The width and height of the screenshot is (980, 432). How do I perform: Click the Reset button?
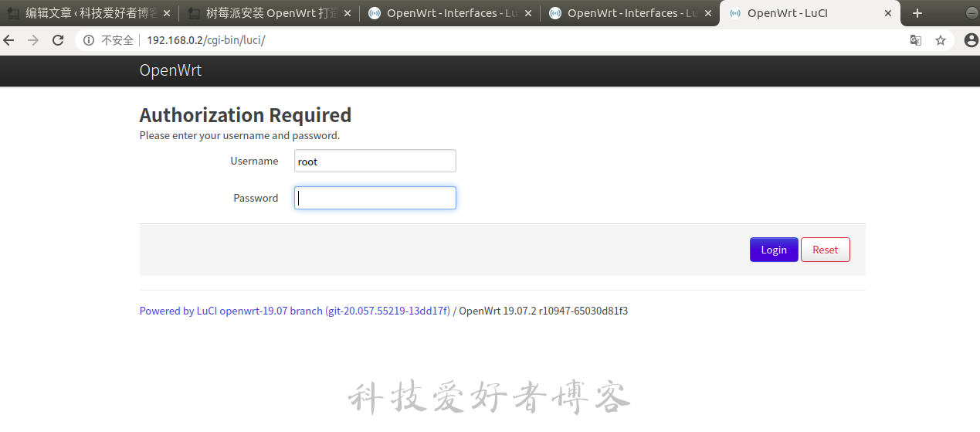tap(826, 250)
